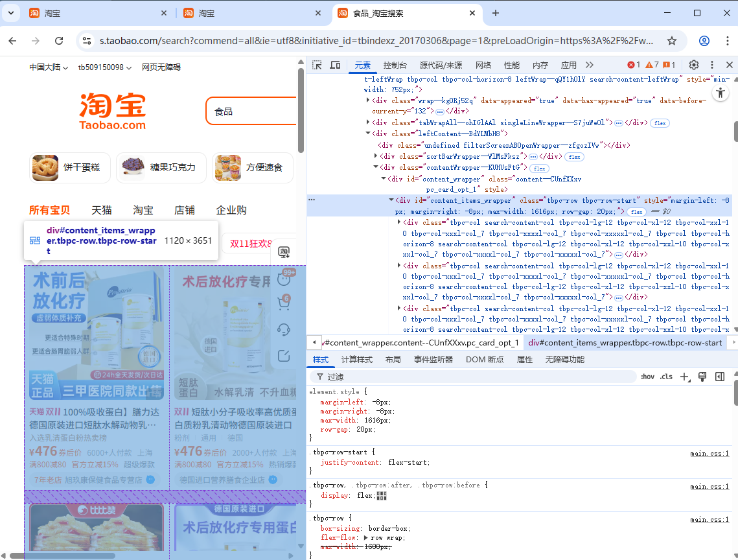
Task: Toggle the .cls class editor
Action: coord(666,377)
